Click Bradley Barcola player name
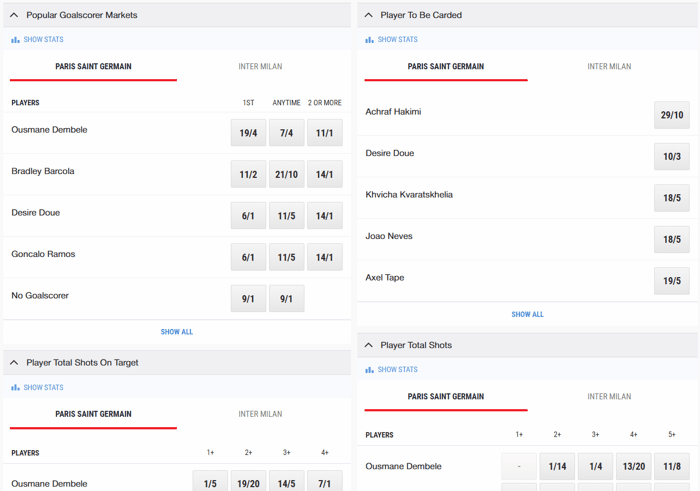The image size is (700, 491). (x=43, y=171)
